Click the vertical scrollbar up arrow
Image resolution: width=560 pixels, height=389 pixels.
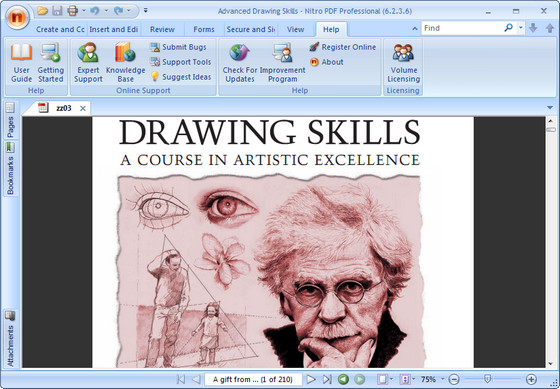[550, 121]
